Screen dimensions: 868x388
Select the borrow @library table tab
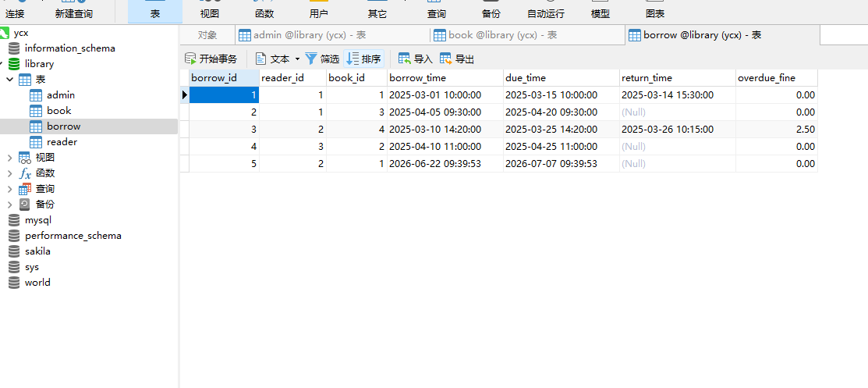pyautogui.click(x=722, y=35)
